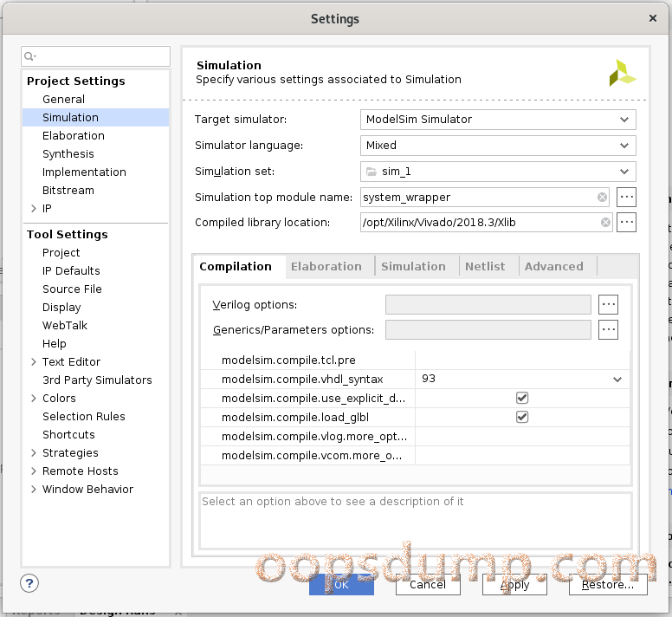
Task: Expand the IP tree node
Action: click(34, 208)
